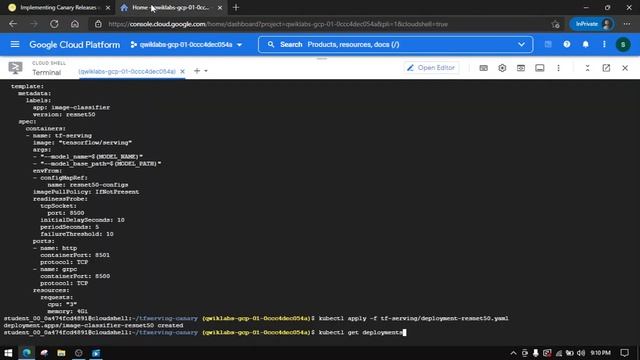Click the Google Cloud Platform logo text

tap(75, 44)
